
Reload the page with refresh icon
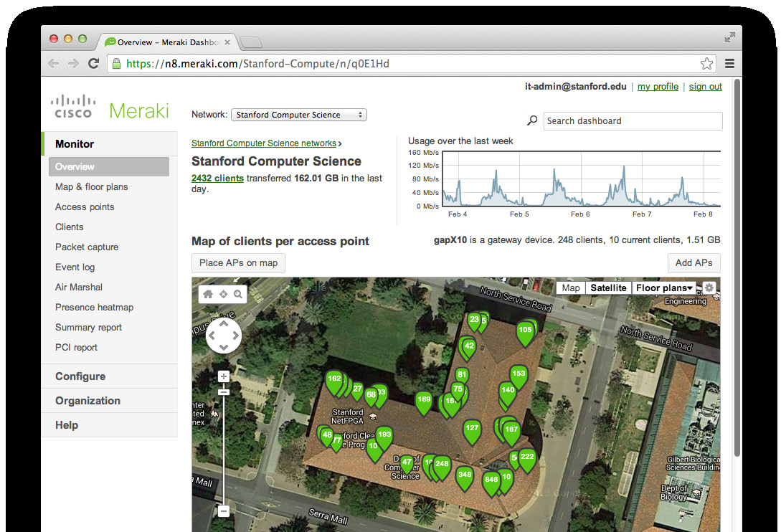click(x=93, y=63)
